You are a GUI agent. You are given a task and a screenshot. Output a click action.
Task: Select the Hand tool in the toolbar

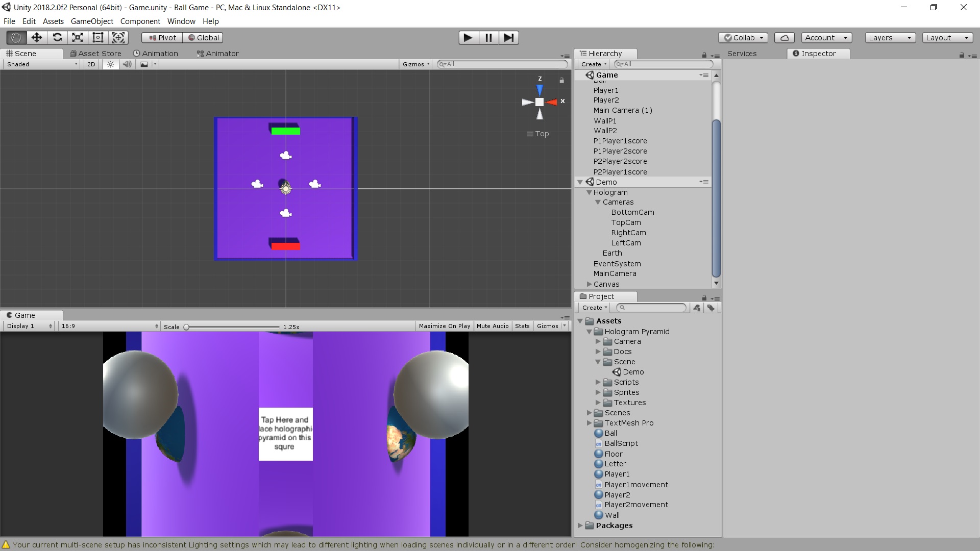[x=15, y=37]
